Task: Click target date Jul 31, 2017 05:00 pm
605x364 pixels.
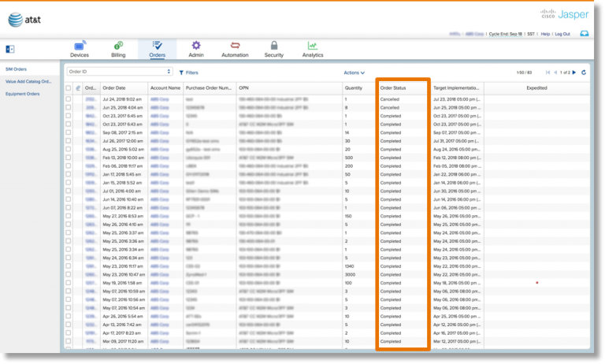Action: [457, 141]
